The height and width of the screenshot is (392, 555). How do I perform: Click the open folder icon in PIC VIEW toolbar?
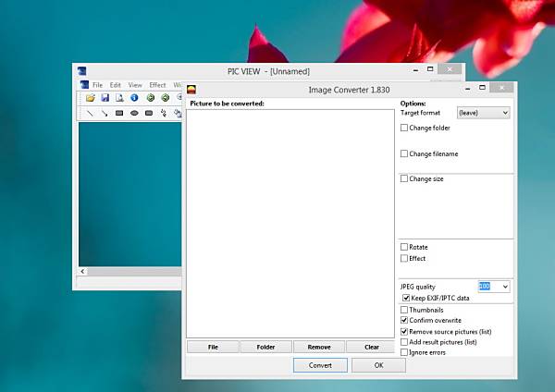click(x=91, y=98)
